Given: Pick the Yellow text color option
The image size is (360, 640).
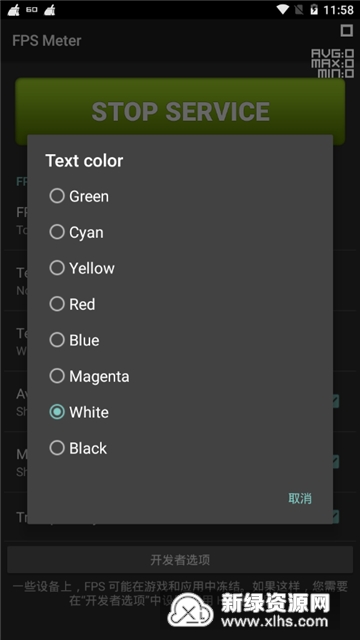Looking at the screenshot, I should 57,268.
